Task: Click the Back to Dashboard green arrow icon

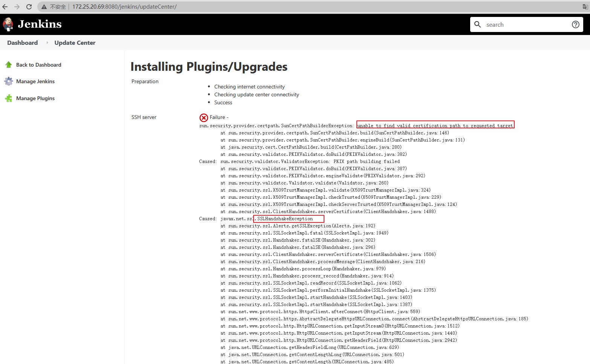Action: (x=8, y=65)
